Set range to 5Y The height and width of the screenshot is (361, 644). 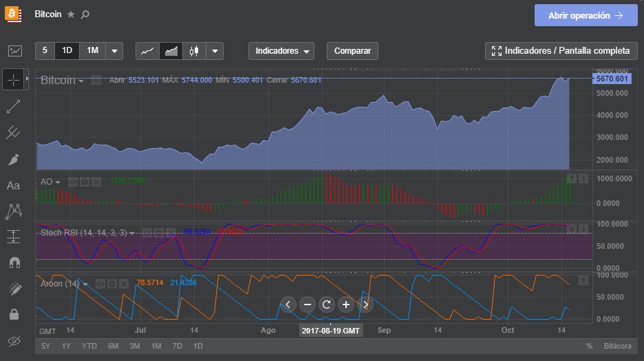(45, 347)
